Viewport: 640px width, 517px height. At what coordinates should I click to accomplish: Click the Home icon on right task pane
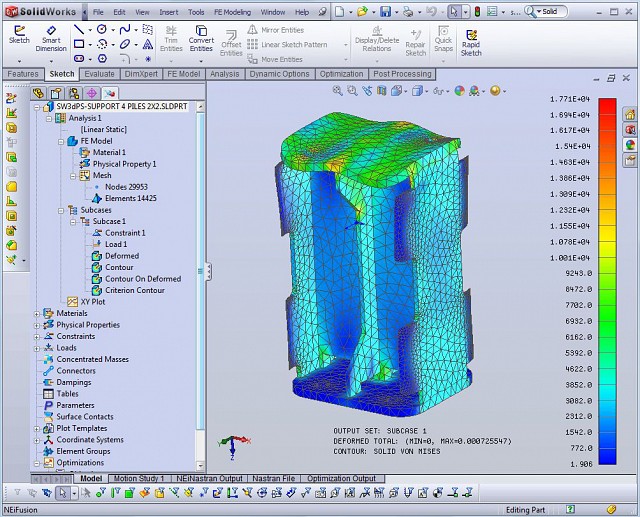point(630,114)
